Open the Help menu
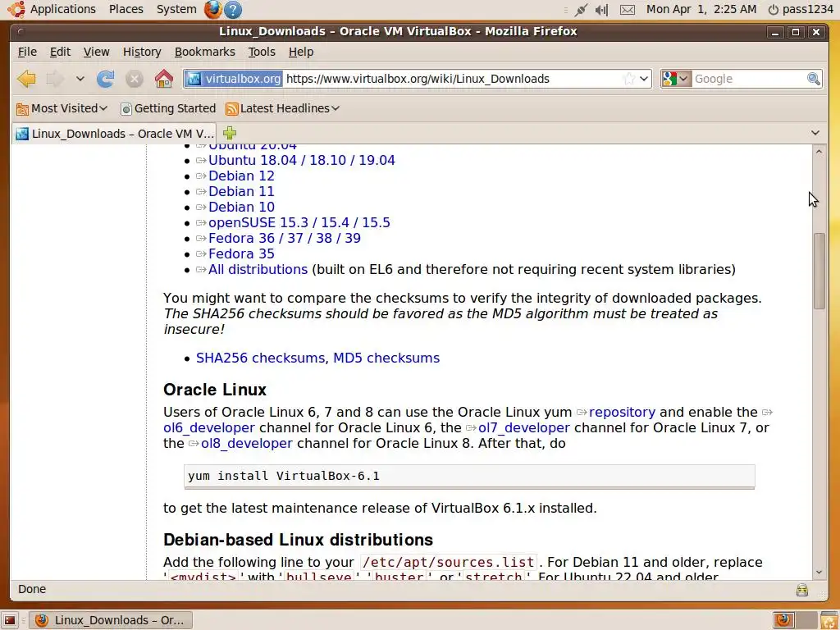This screenshot has height=630, width=840. 301,52
